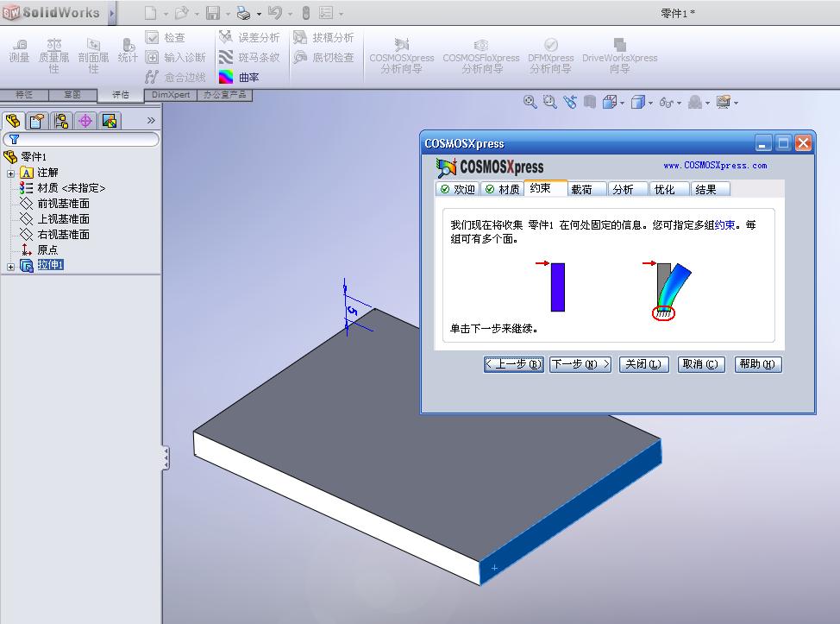Expand the dropdown beside the Open icon
Screen dimensions: 840x624
(x=197, y=14)
